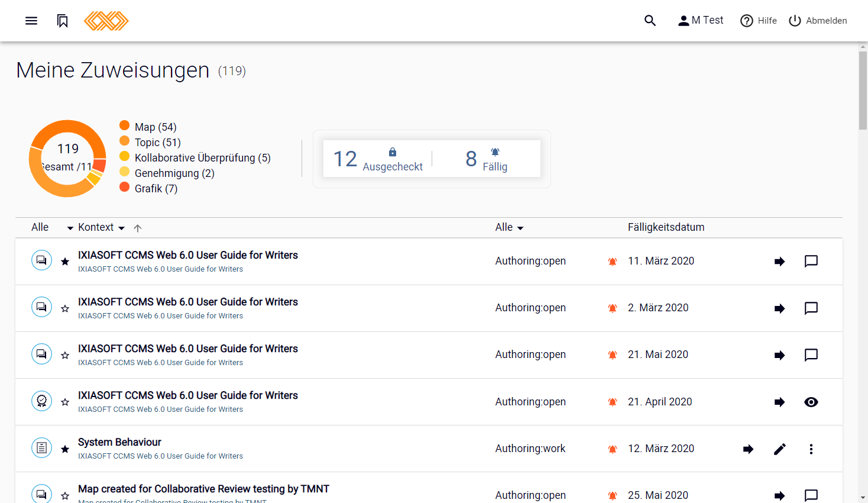Open the hamburger navigation menu
The height and width of the screenshot is (503, 868).
point(31,21)
